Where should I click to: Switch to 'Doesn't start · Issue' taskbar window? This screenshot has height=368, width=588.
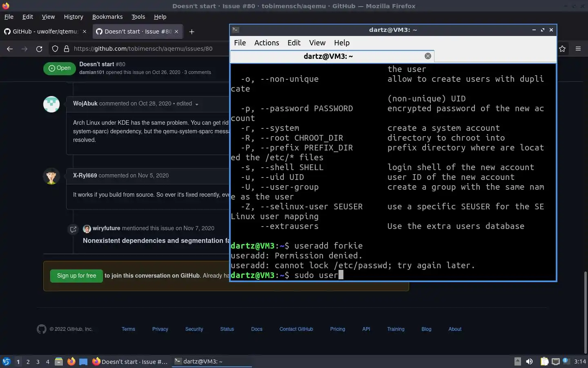tap(130, 361)
